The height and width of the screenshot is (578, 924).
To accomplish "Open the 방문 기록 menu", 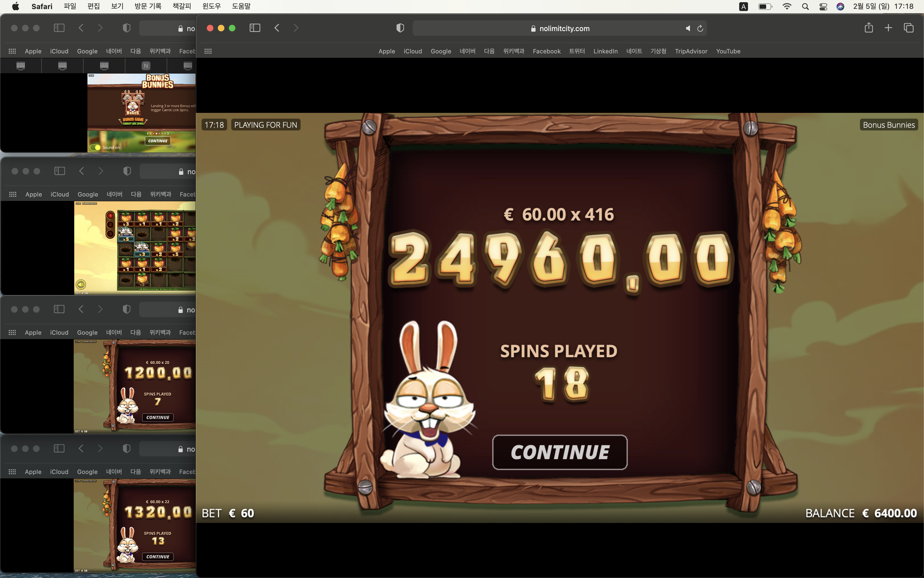I will [x=148, y=6].
